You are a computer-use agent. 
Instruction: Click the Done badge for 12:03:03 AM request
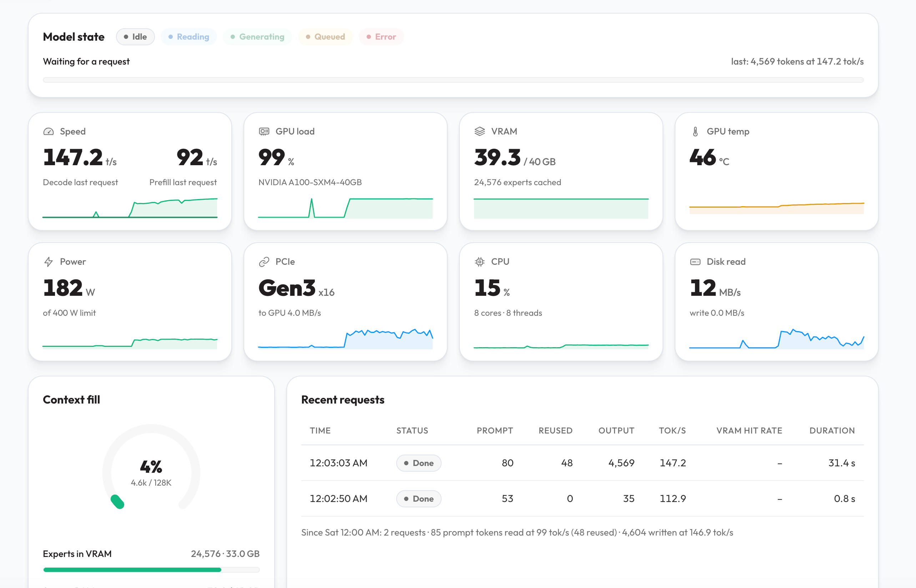[x=419, y=463]
